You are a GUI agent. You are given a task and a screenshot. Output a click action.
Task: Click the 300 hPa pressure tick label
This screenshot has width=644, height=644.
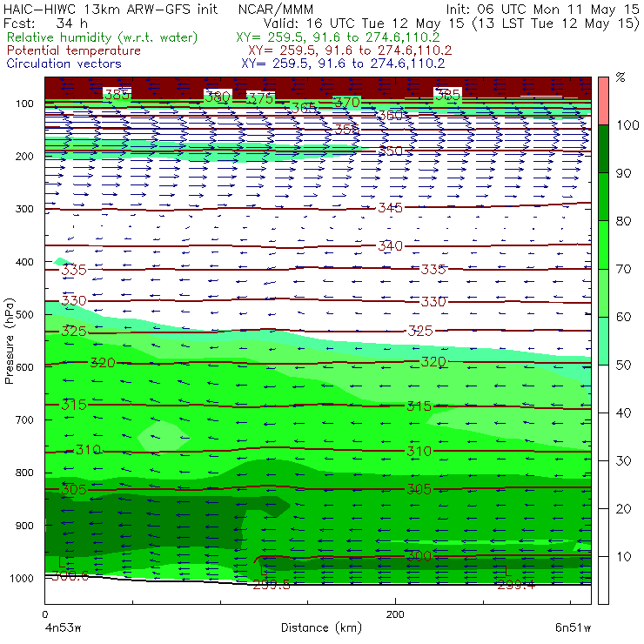coord(24,209)
